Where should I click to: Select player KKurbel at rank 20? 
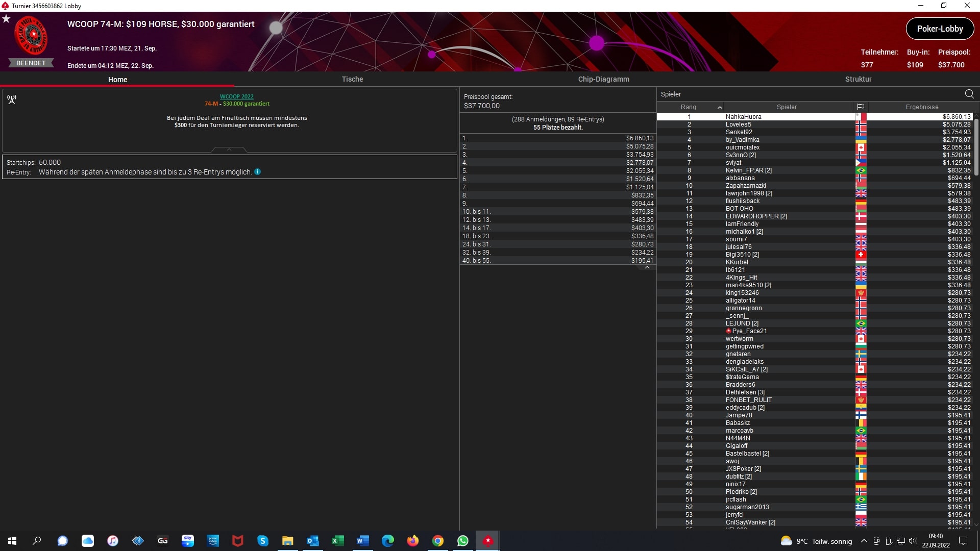815,262
